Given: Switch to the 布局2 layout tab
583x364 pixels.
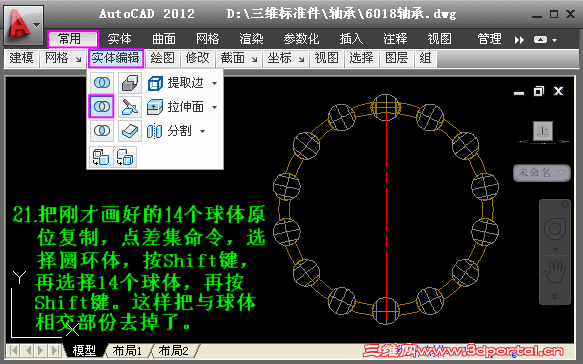Looking at the screenshot, I should pyautogui.click(x=174, y=350).
